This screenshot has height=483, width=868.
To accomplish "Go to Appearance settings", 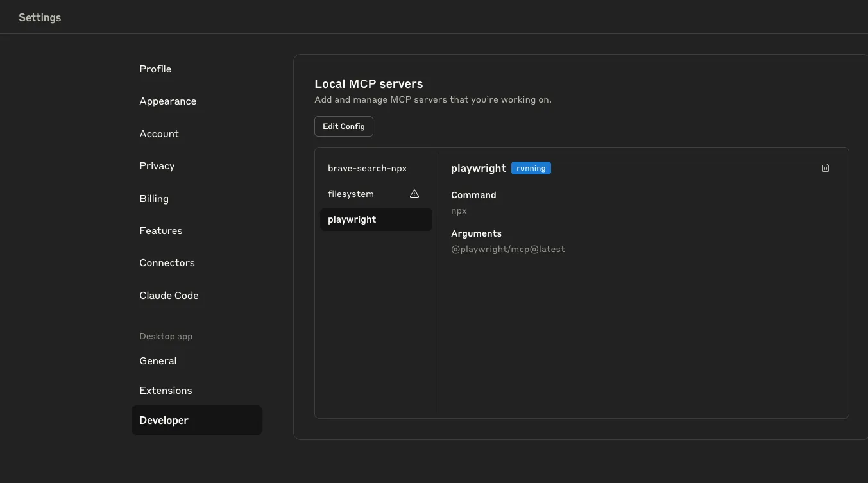I will [x=168, y=101].
